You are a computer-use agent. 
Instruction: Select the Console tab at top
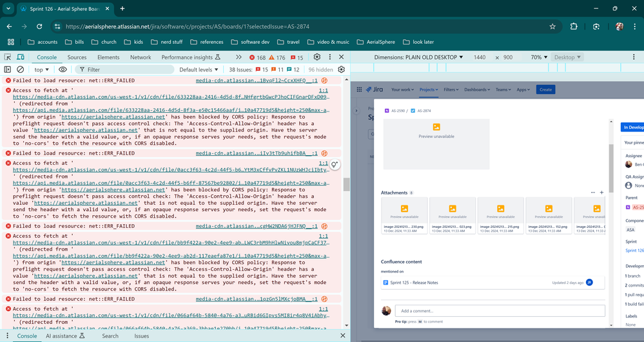(x=46, y=57)
